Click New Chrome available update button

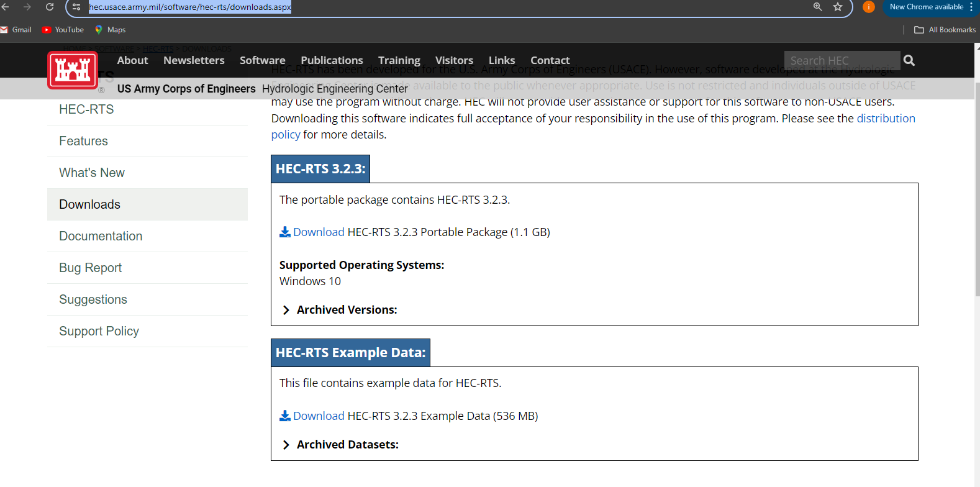click(x=926, y=7)
